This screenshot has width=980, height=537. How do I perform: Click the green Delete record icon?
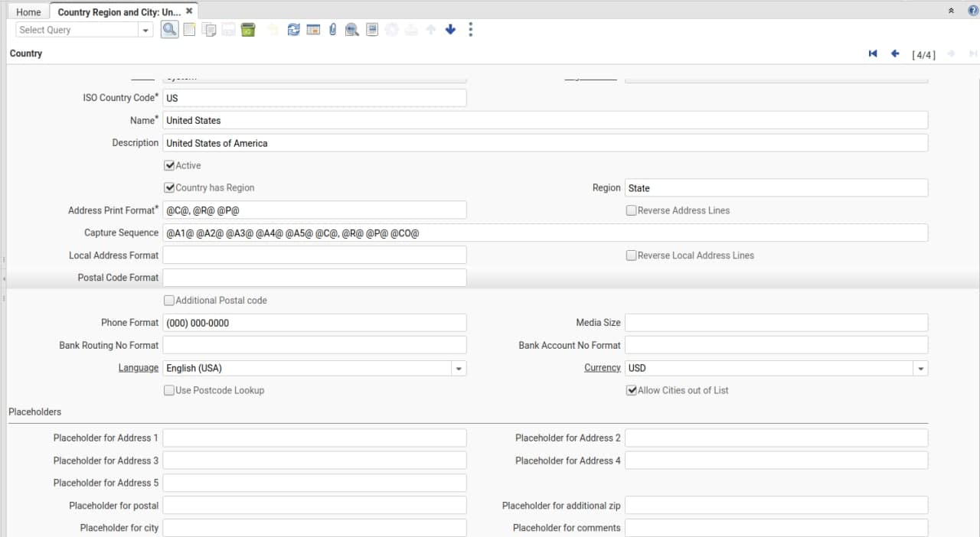tap(247, 30)
